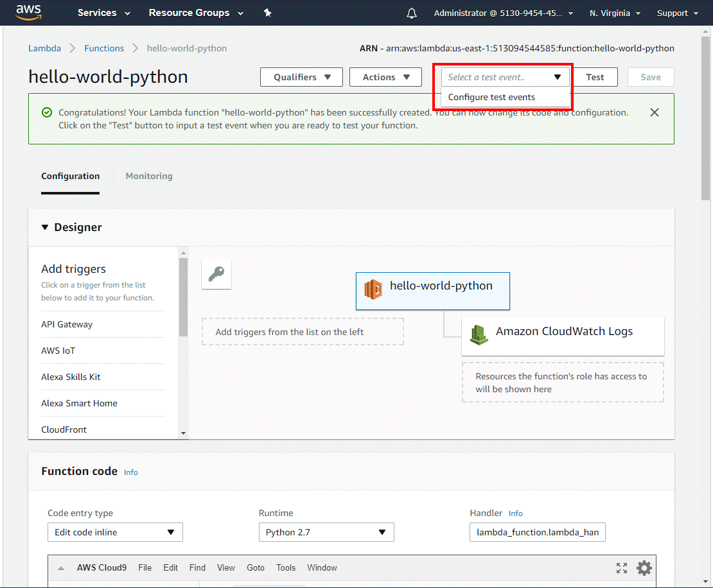Click the triggers list scrollbar thumb
Screen dimensions: 713x588
click(x=183, y=297)
